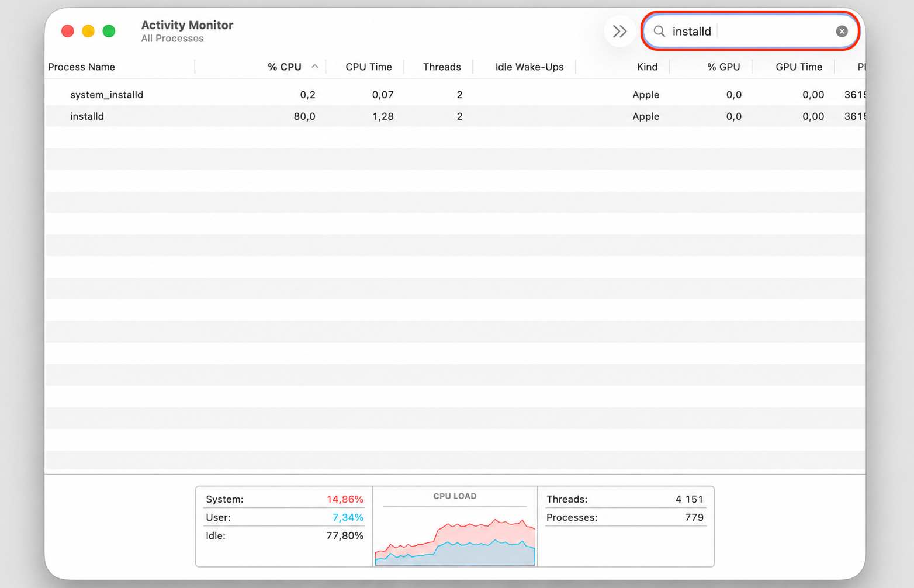Click the 0,2 CPU value for system_installd
Screen dimensions: 914x588
tap(307, 95)
